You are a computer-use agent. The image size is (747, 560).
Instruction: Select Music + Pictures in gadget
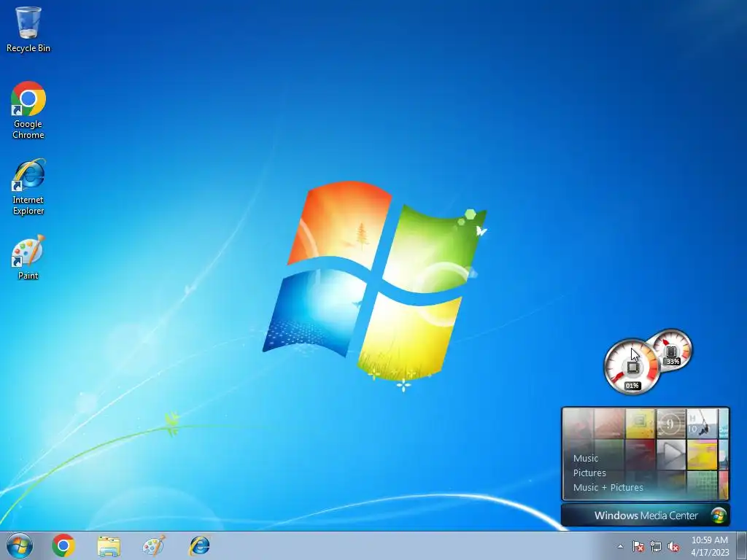(608, 487)
